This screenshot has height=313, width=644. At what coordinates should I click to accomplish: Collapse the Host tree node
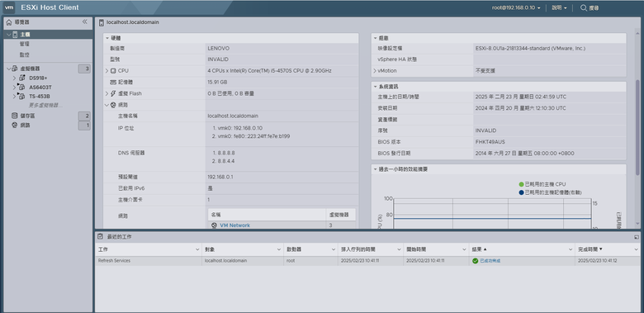pos(8,35)
